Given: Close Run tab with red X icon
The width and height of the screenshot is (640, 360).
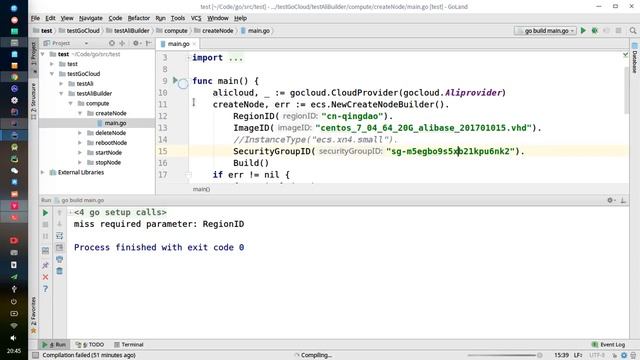Looking at the screenshot, I should pos(45,277).
